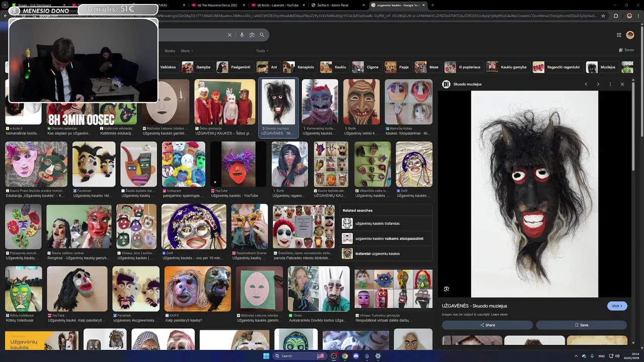Open the Saves collection link
The width and height of the screenshot is (644, 362).
pos(626,50)
